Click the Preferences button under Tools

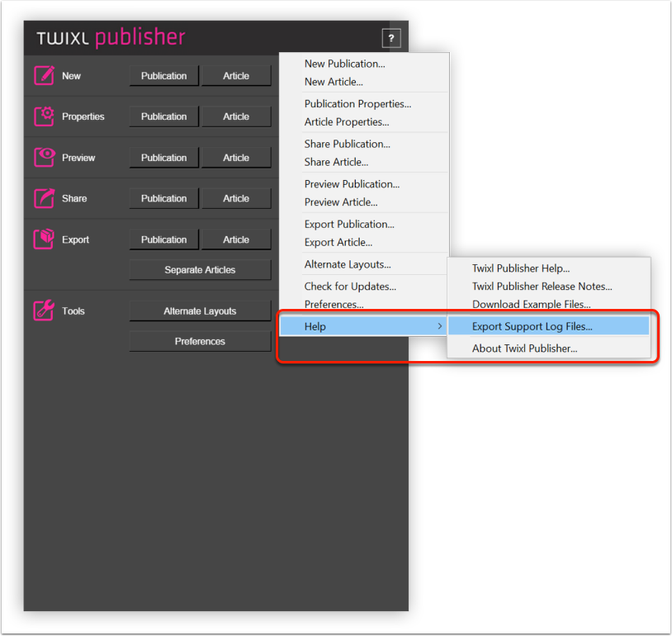[200, 341]
